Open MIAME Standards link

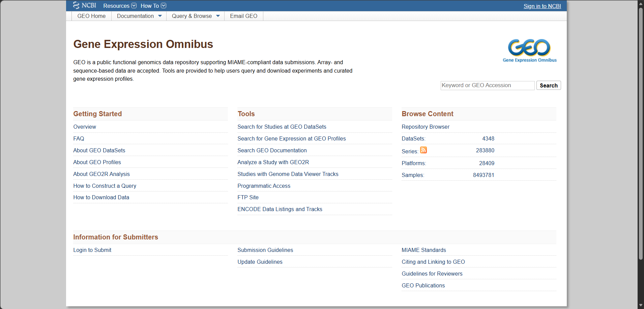click(424, 250)
